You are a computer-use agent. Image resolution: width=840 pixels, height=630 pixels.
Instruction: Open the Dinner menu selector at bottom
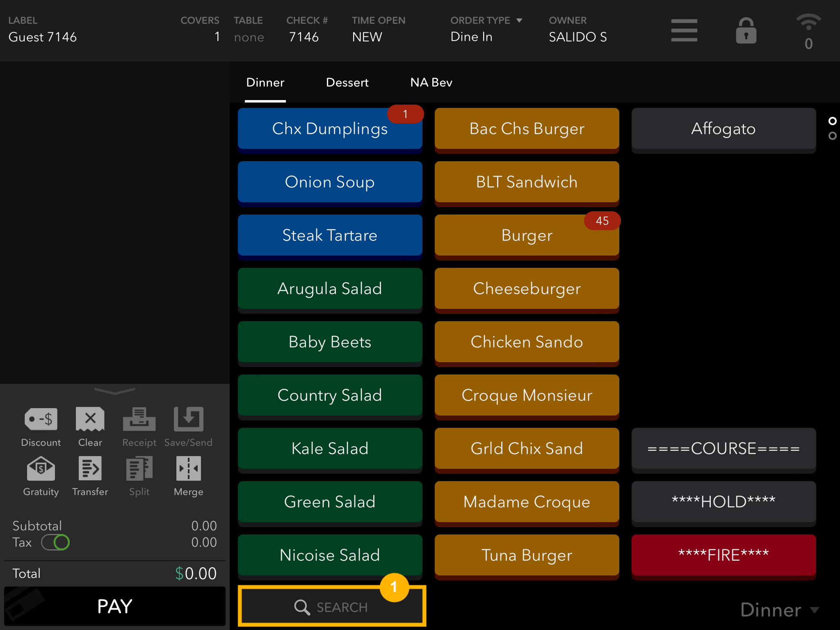pos(779,610)
